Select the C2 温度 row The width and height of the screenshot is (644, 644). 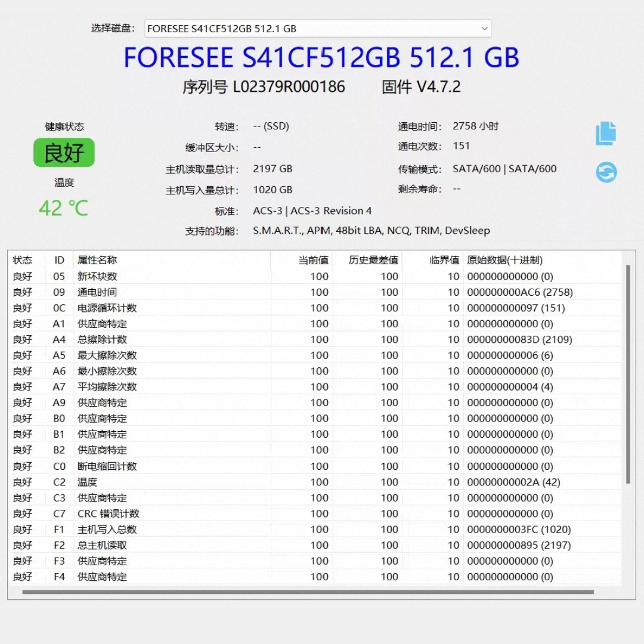tap(315, 482)
